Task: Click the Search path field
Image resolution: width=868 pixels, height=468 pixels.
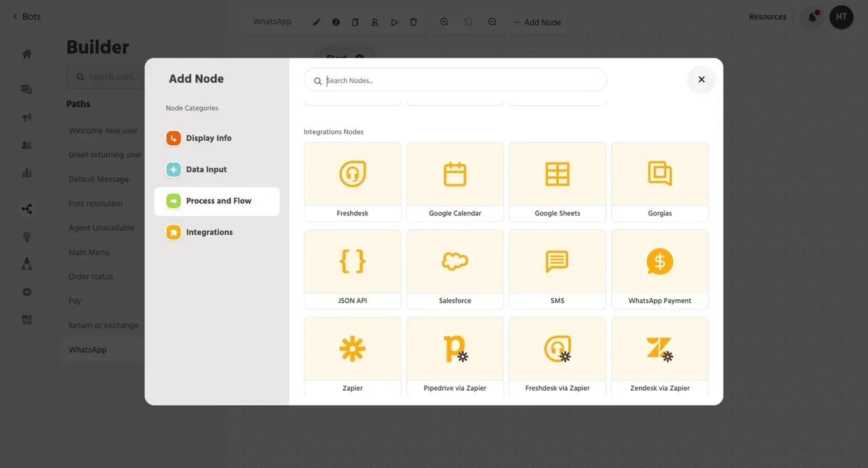Action: click(106, 77)
